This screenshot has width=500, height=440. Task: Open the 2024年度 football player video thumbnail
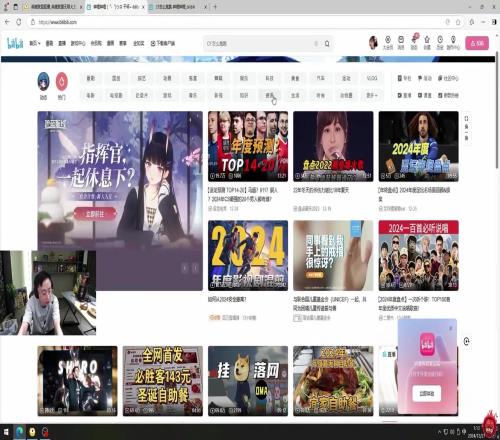click(419, 147)
